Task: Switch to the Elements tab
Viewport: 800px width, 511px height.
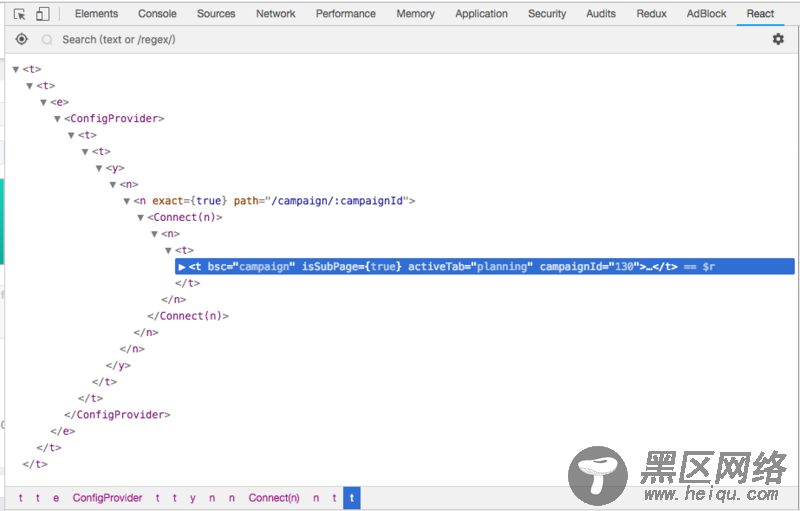Action: coord(96,14)
